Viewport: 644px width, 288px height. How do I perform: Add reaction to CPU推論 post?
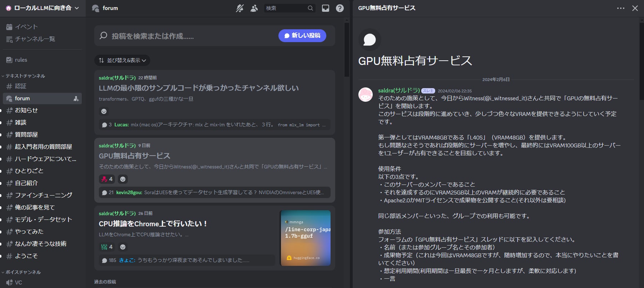[x=123, y=247]
